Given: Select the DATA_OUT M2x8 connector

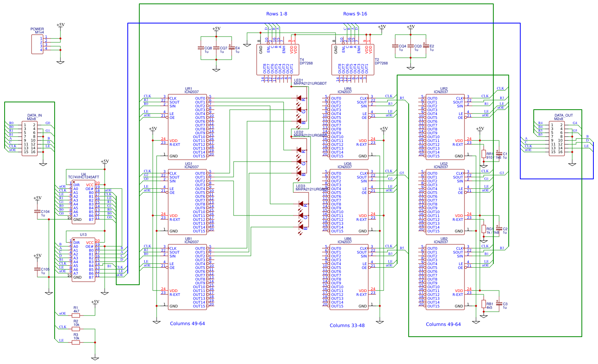Looking at the screenshot, I should coord(558,139).
